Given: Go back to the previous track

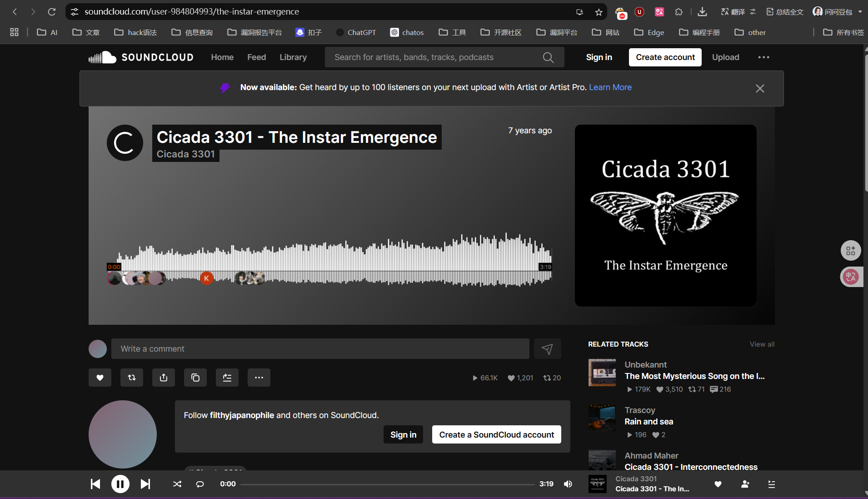Looking at the screenshot, I should click(95, 484).
